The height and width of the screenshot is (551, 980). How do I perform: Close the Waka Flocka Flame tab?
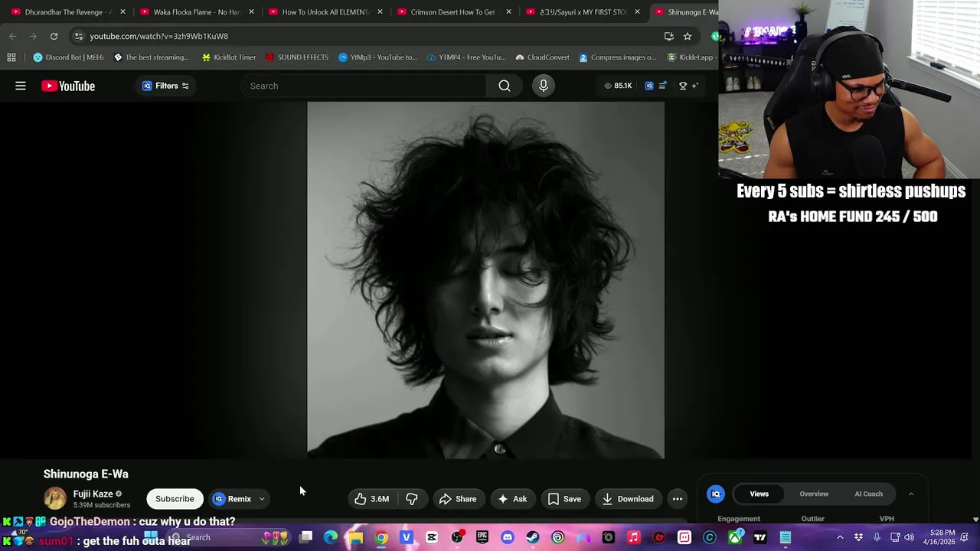(251, 12)
